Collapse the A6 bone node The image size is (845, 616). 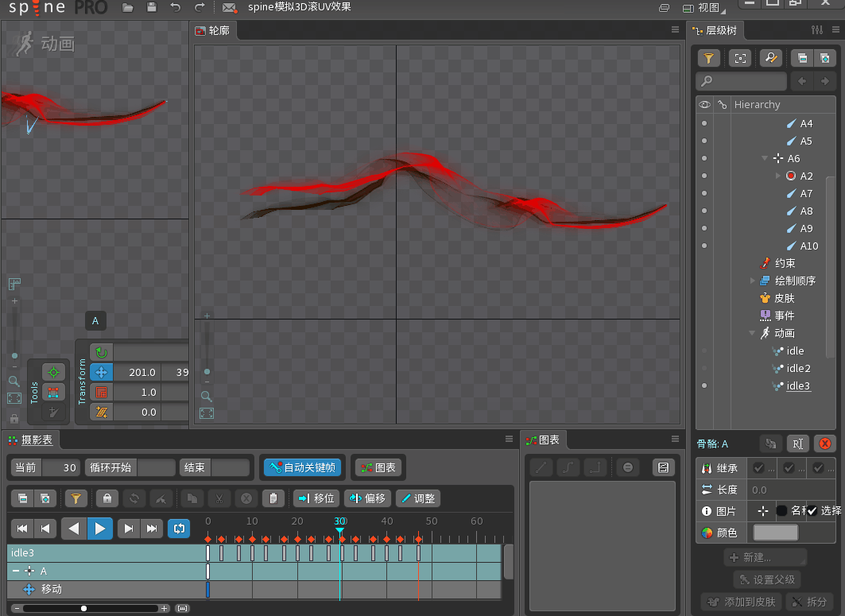tap(765, 159)
